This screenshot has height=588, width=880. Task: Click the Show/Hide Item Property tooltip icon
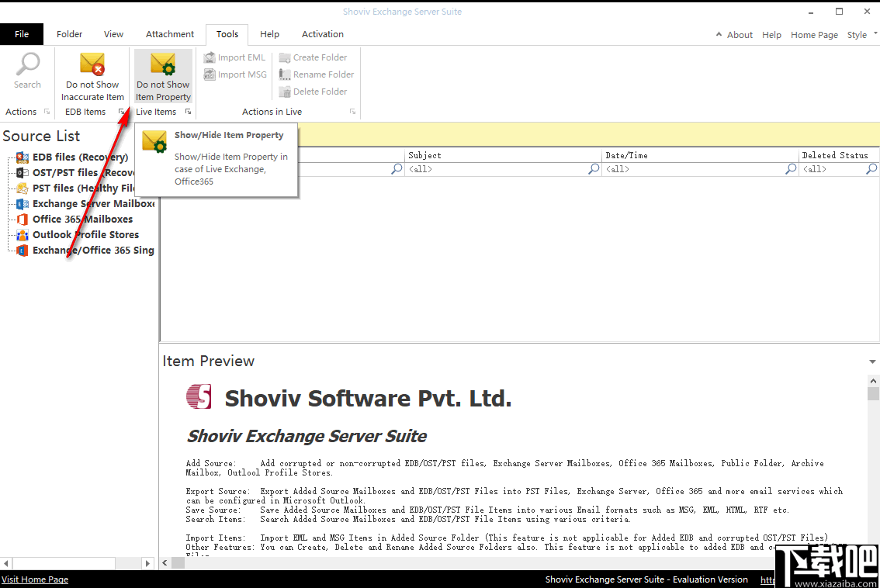coord(154,142)
